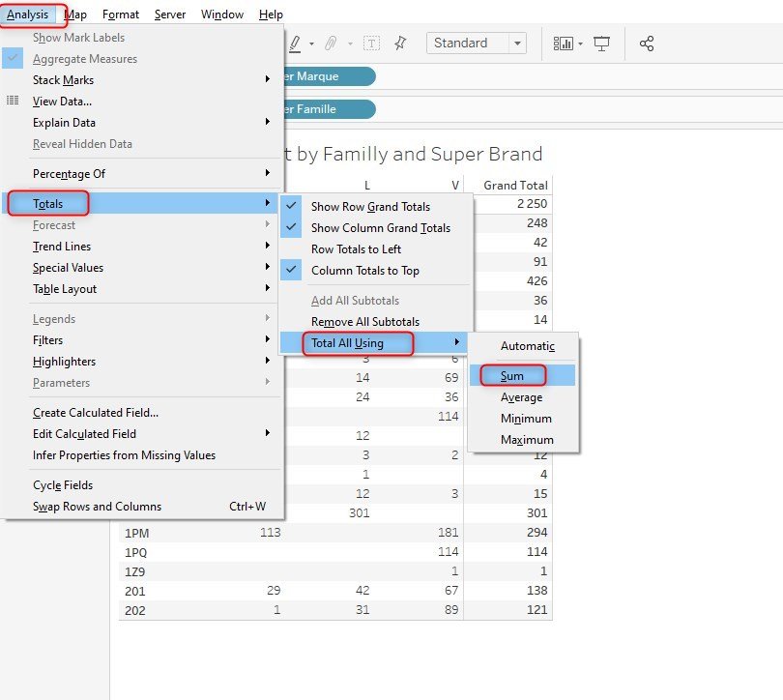This screenshot has width=783, height=700.
Task: Click the Famille pill on shelf
Action: tap(330, 109)
